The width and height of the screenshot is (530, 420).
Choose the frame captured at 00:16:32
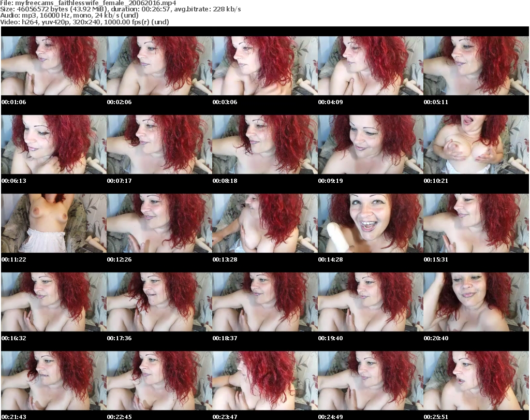click(54, 302)
